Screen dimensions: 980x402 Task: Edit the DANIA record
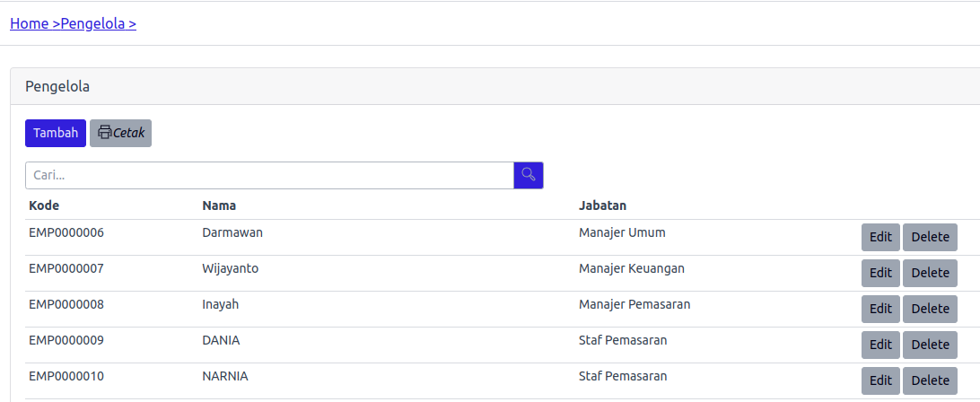point(880,345)
